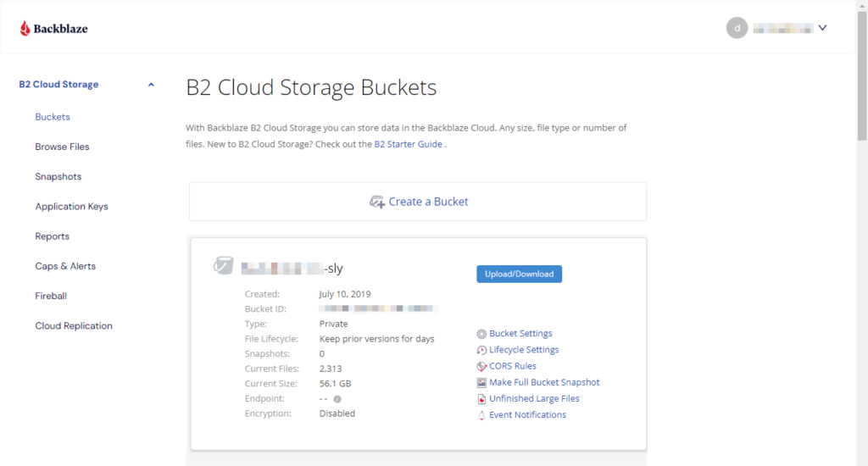Select B2 Cloud Storage sidebar heading
The image size is (868, 466).
[x=58, y=84]
